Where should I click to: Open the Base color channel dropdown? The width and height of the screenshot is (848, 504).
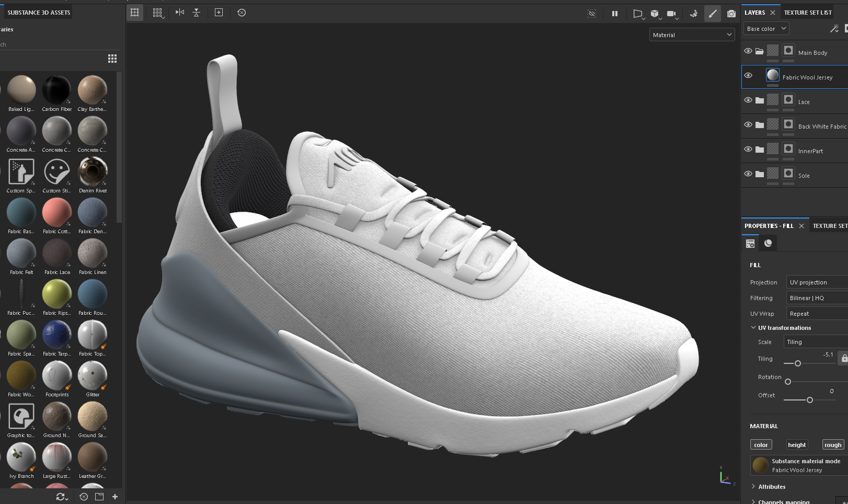(x=766, y=29)
